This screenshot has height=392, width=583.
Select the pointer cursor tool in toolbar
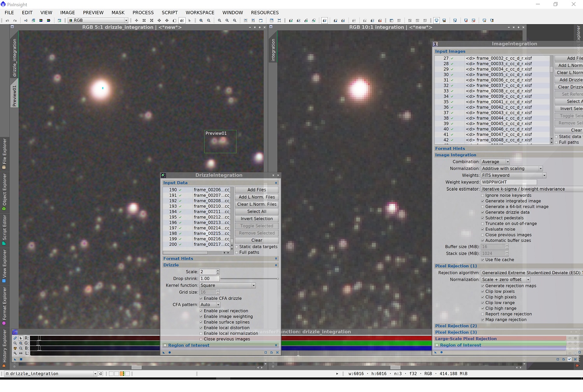190,21
